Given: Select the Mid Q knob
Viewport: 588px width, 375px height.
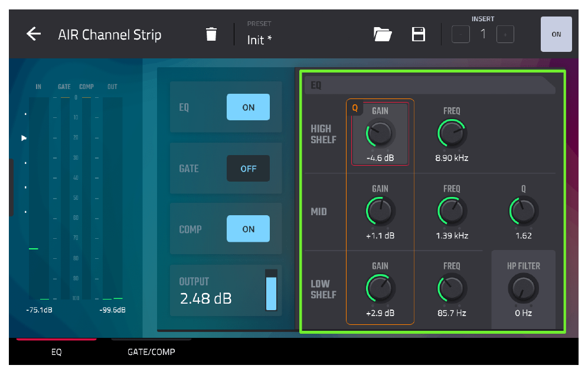Looking at the screenshot, I should [x=524, y=211].
